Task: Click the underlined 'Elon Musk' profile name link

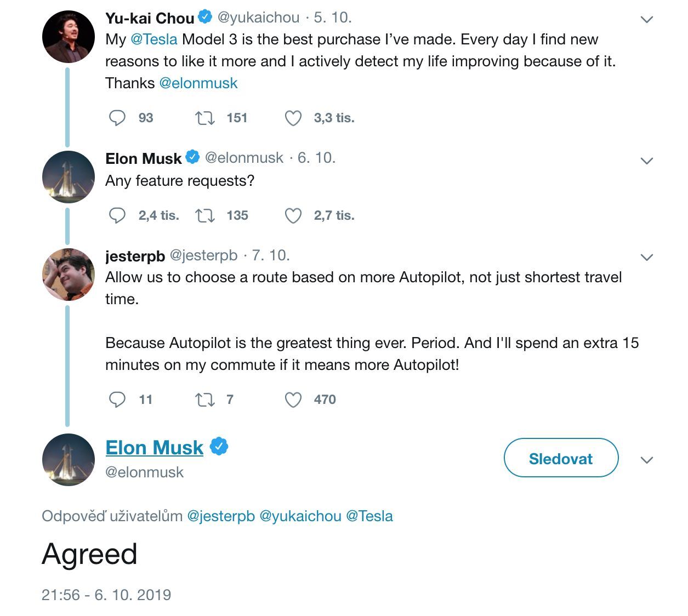Action: click(154, 447)
